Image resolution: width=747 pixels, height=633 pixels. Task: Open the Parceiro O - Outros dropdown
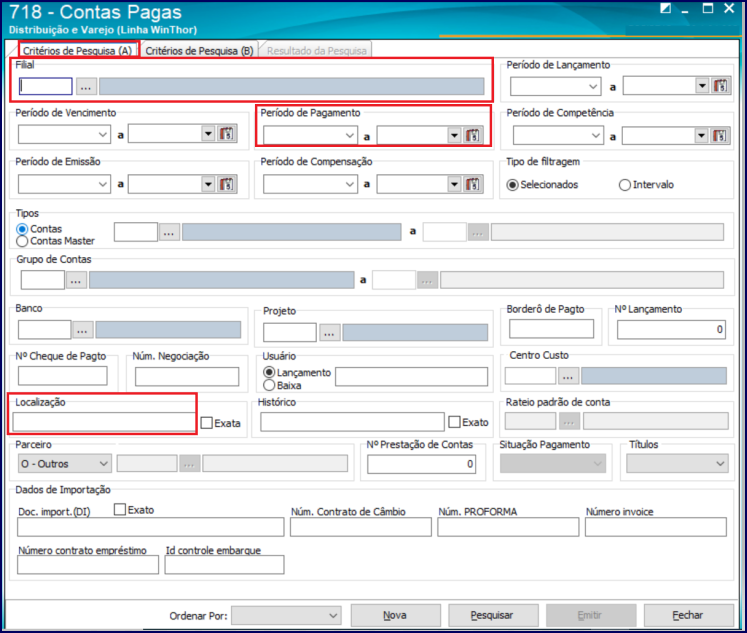(x=65, y=463)
